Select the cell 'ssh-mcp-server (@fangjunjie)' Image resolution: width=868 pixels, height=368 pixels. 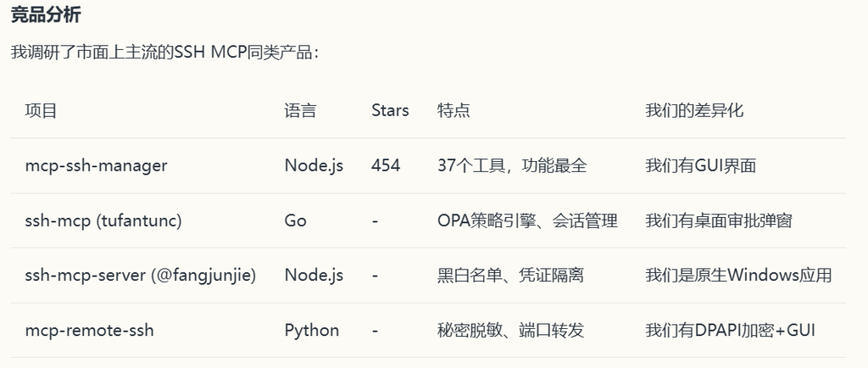[x=141, y=275]
